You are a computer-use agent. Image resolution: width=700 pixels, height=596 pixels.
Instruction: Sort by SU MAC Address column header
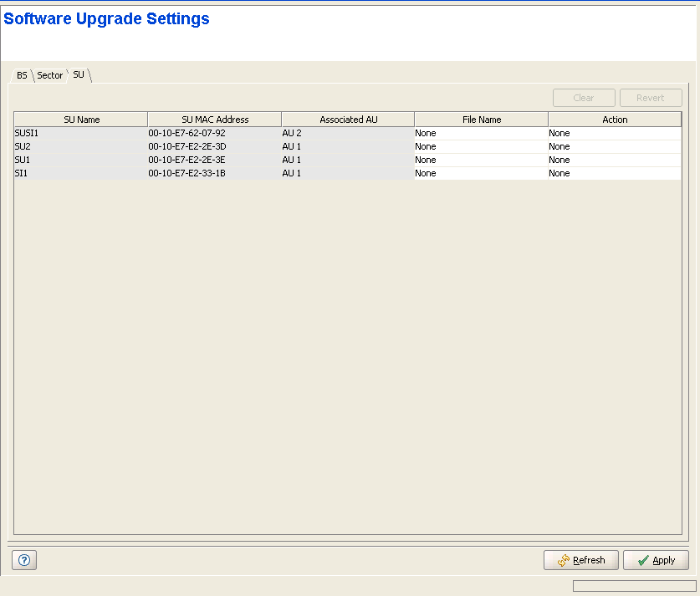215,120
